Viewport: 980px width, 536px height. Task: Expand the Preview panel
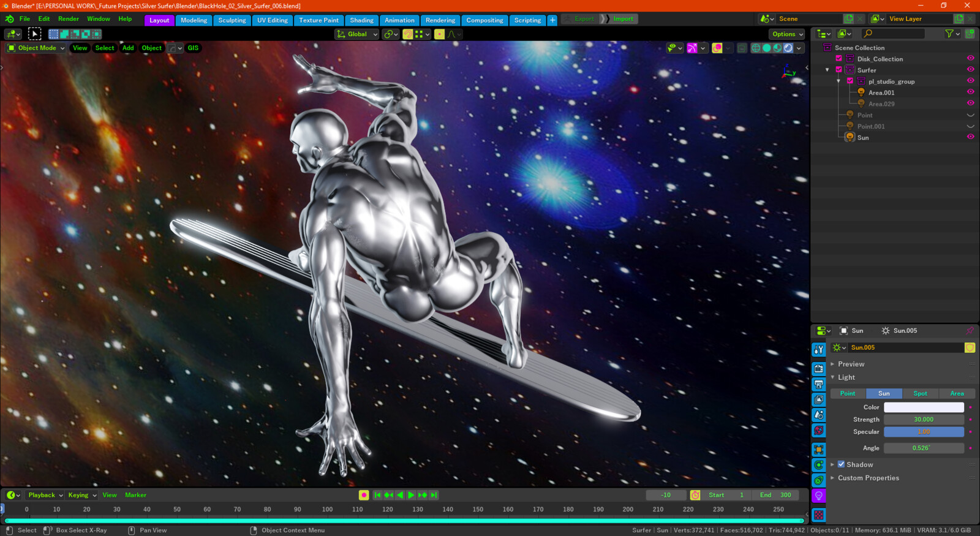(x=851, y=364)
